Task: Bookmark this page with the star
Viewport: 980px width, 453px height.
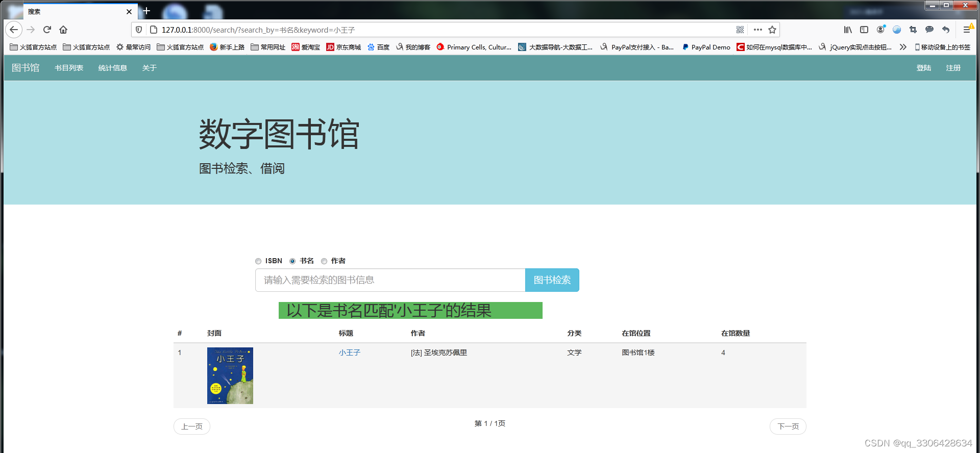Action: (772, 30)
